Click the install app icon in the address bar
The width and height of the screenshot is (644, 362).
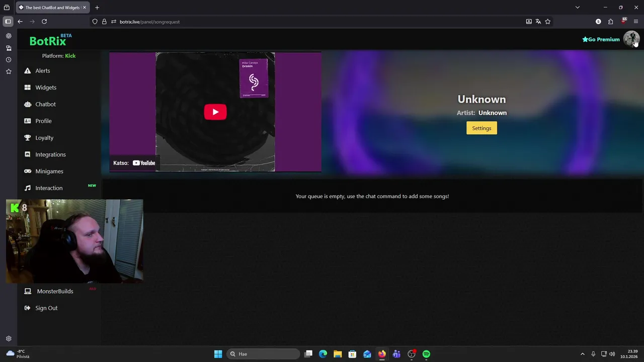[x=529, y=22]
